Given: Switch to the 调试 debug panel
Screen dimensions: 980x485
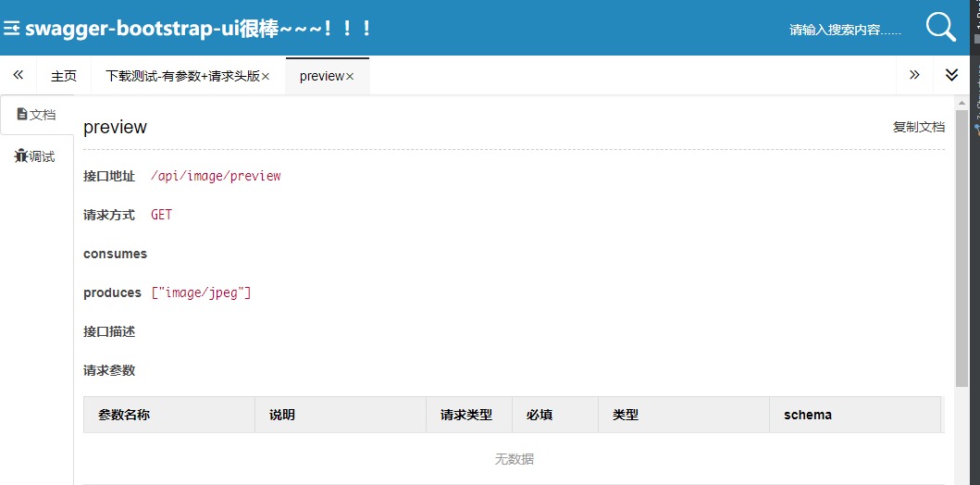Looking at the screenshot, I should point(35,156).
